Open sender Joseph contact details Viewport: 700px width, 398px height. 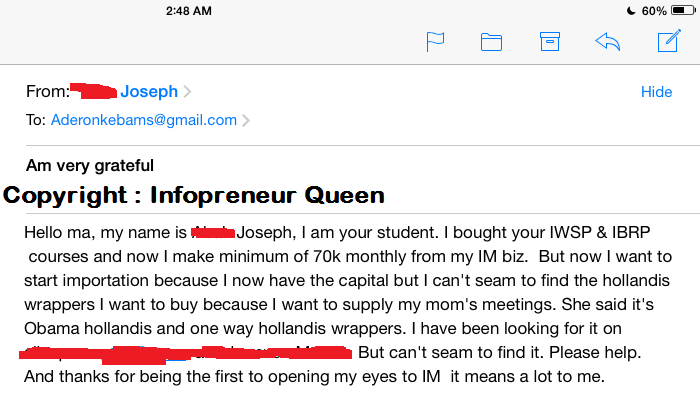coord(149,91)
